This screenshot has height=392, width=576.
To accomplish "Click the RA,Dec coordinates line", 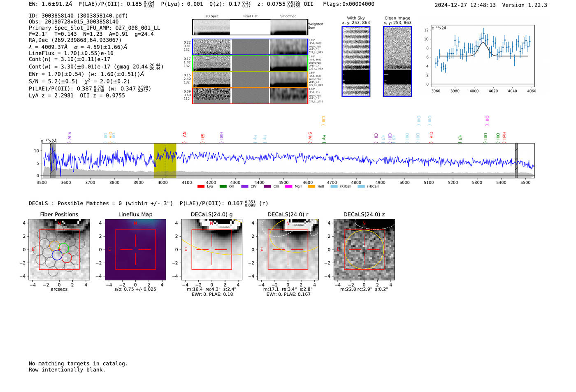I will [x=75, y=40].
